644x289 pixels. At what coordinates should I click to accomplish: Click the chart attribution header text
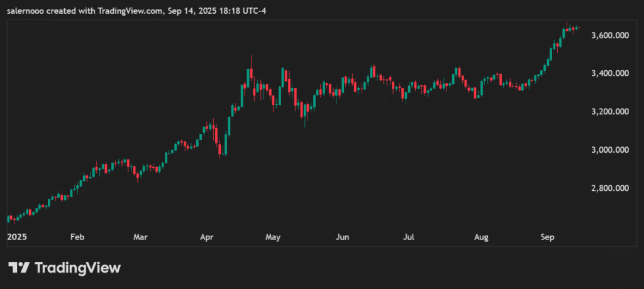tap(137, 11)
